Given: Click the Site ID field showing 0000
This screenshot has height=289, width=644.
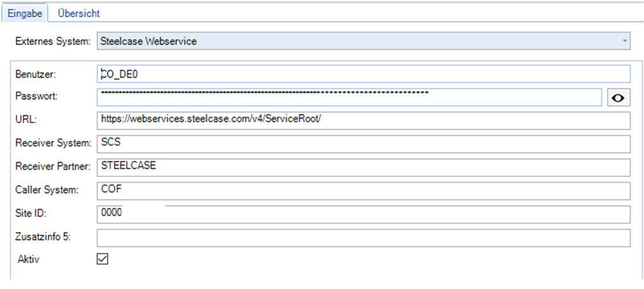Looking at the screenshot, I should tap(364, 214).
